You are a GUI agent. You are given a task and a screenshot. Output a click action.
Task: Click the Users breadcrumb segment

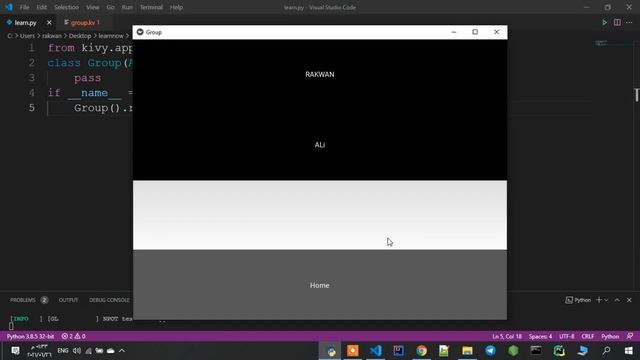(x=27, y=36)
